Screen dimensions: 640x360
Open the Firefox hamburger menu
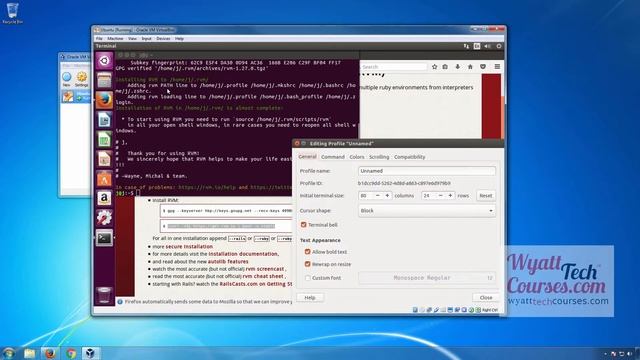click(x=497, y=67)
